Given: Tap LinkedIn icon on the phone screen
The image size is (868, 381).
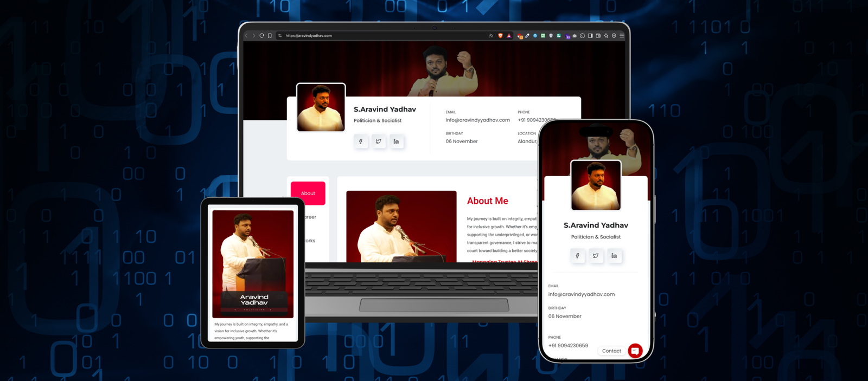Looking at the screenshot, I should 614,256.
